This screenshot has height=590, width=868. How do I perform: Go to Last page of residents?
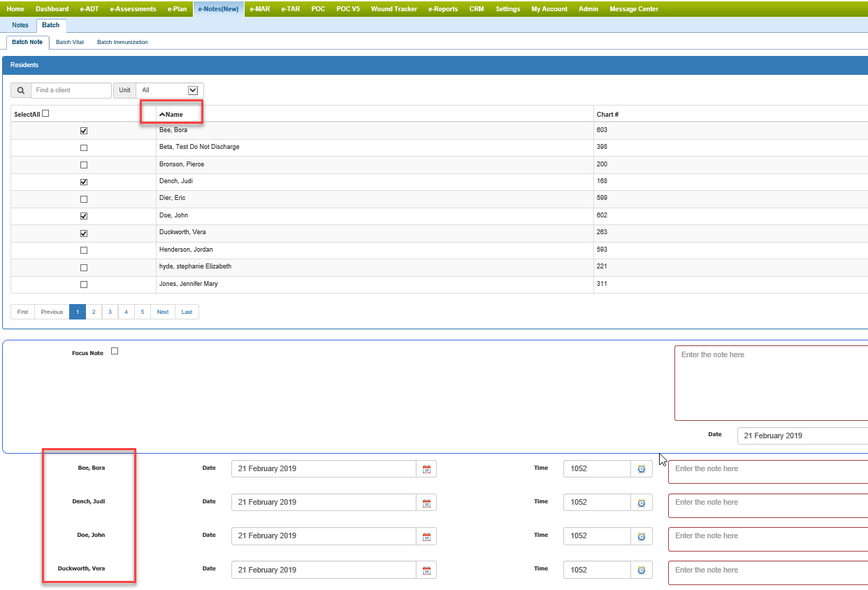187,312
